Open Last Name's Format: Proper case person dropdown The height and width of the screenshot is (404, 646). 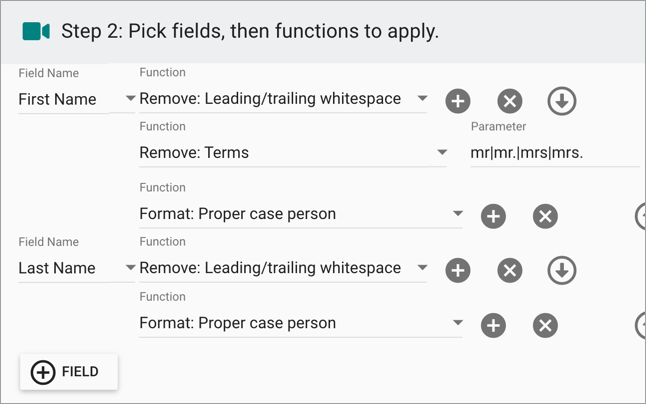tap(301, 323)
